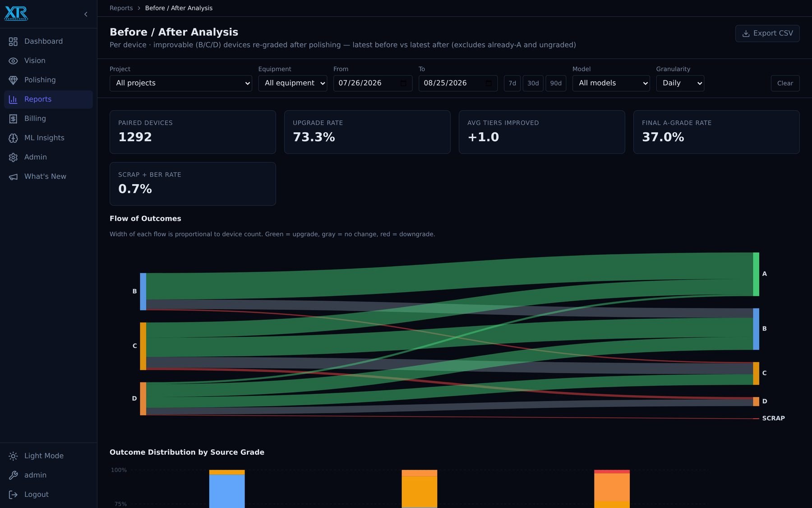Click the Export CSV button
Image resolution: width=812 pixels, height=508 pixels.
point(767,33)
